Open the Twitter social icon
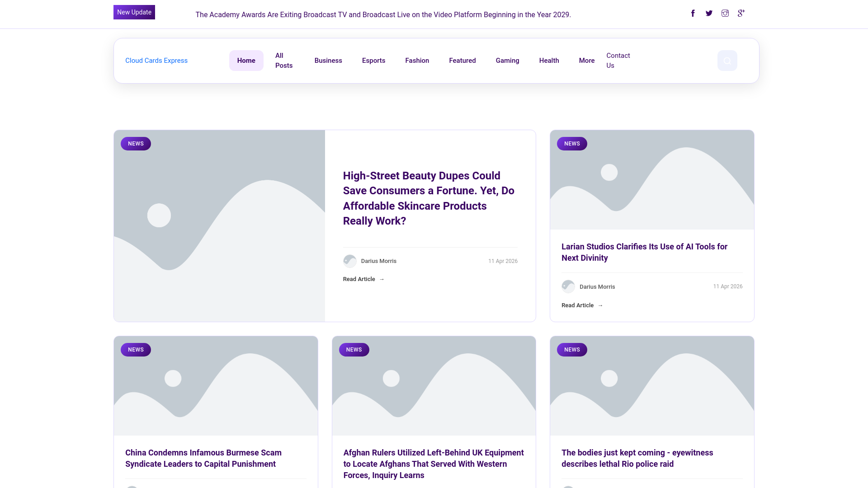This screenshot has height=488, width=868. coord(709,13)
